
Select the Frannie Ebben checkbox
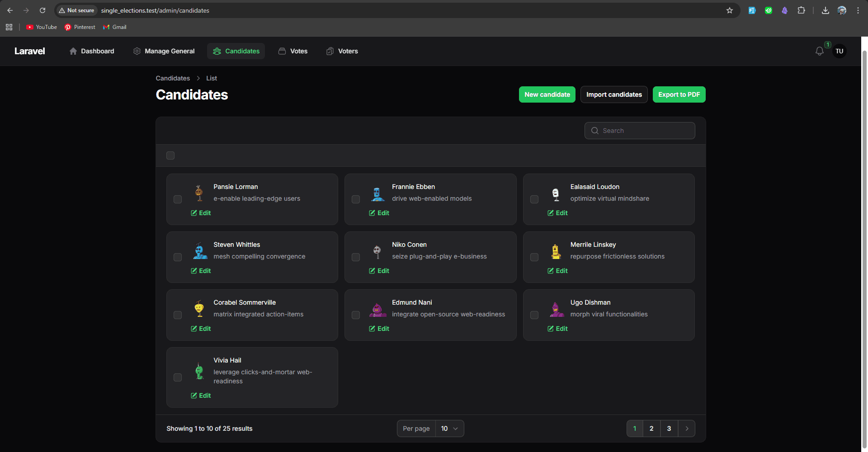(356, 199)
